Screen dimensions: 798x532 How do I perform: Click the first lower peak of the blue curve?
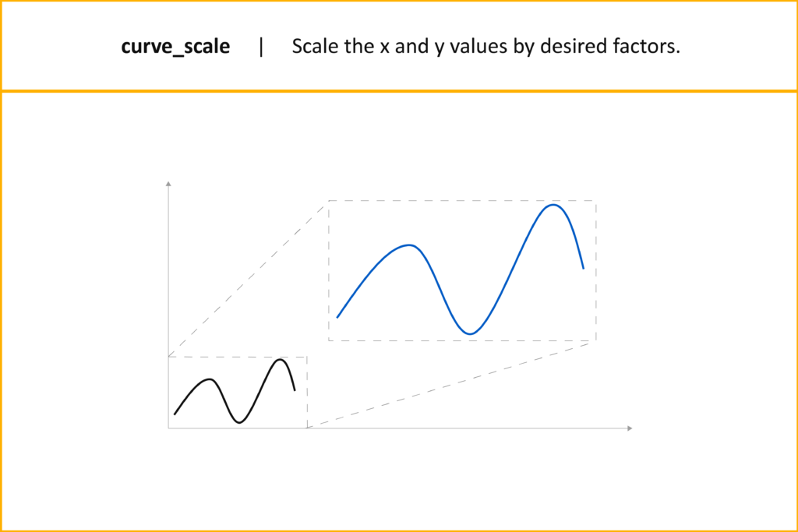point(410,245)
